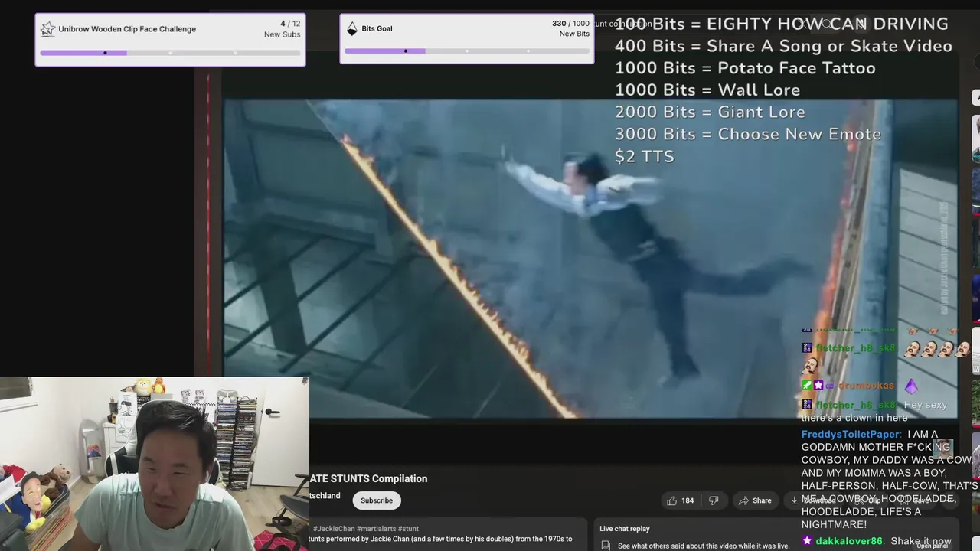
Task: Click the Bits Goal gem icon
Action: click(352, 29)
